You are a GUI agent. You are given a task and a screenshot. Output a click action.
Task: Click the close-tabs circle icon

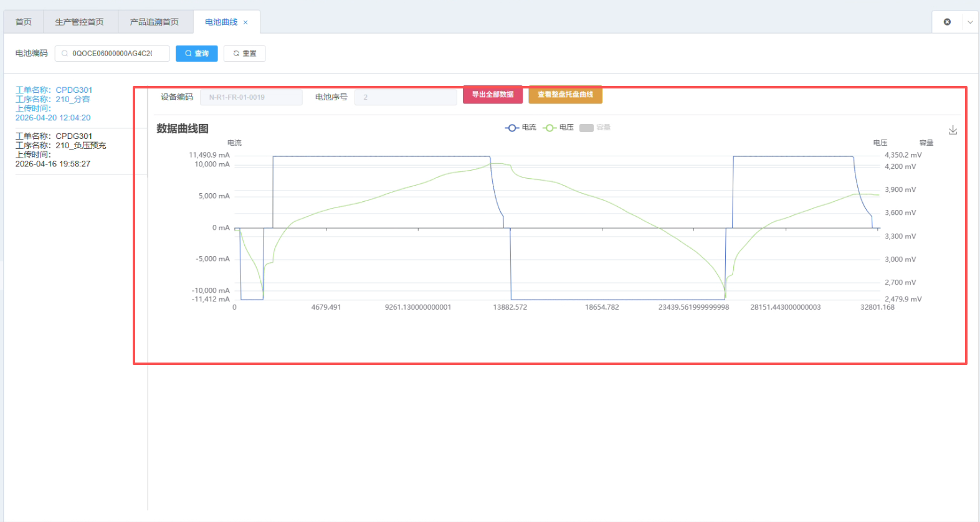pyautogui.click(x=947, y=22)
